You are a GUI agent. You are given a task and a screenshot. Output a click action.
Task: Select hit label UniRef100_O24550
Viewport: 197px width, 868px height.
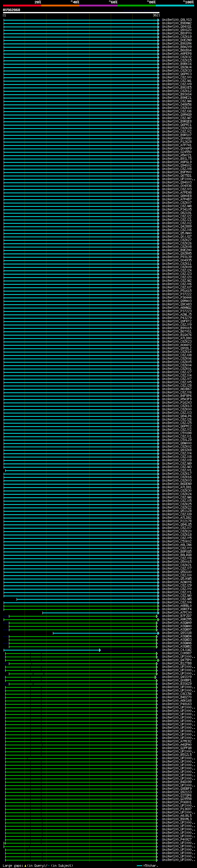177,152
